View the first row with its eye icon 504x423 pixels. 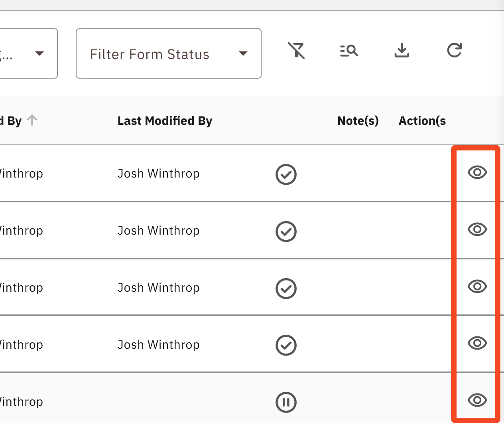[x=477, y=172]
